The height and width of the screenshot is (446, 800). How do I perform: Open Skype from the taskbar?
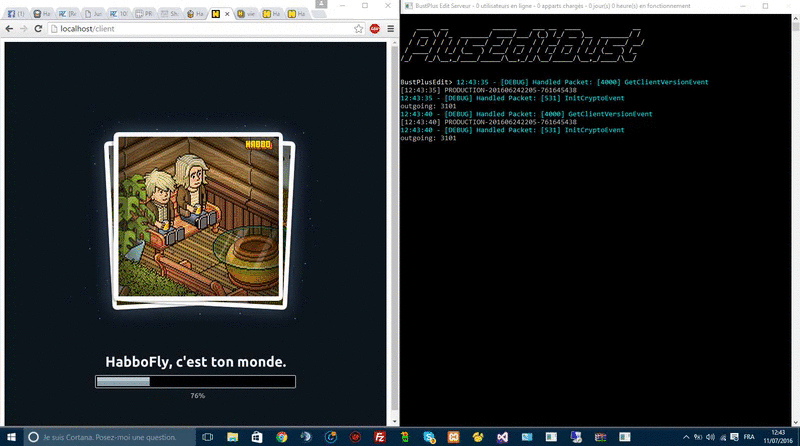click(429, 437)
